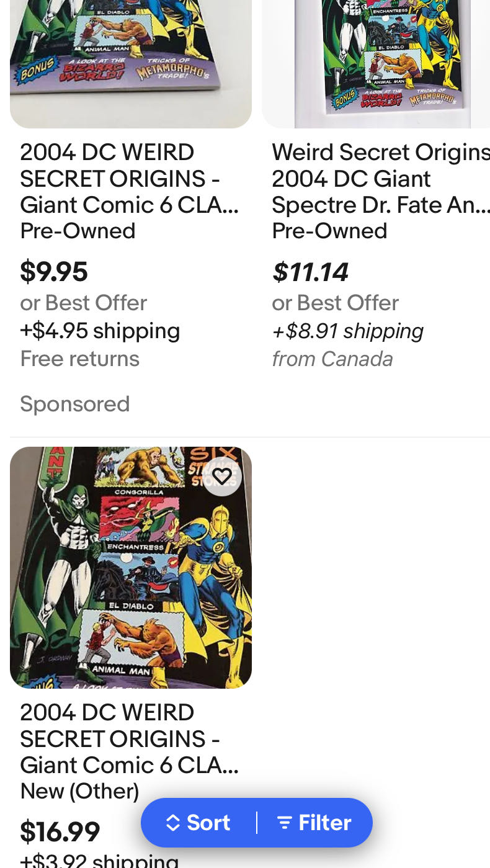The height and width of the screenshot is (868, 490).
Task: Click the '+$8.91 shipping' text
Action: [347, 331]
